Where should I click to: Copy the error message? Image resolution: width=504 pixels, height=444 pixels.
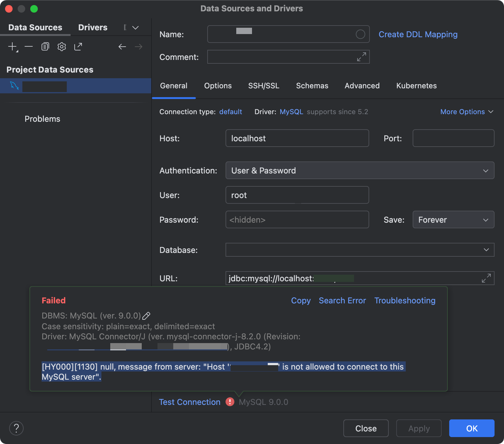click(x=301, y=301)
